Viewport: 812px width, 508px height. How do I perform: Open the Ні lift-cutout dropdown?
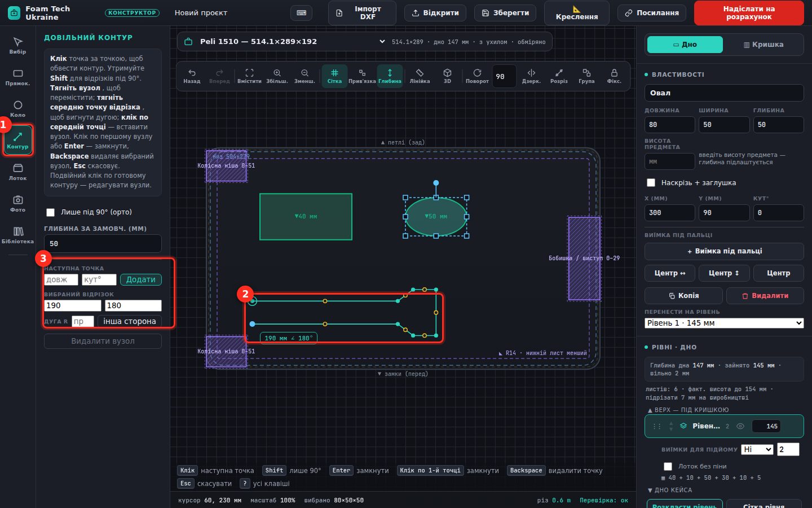click(757, 449)
